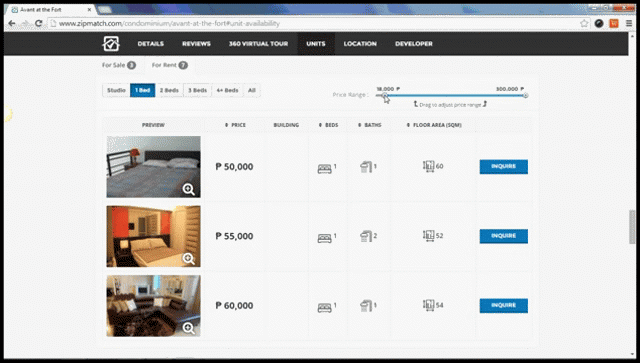Viewport: 640px width, 363px height.
Task: Inquire about the P 60,000 unit
Action: 504,305
